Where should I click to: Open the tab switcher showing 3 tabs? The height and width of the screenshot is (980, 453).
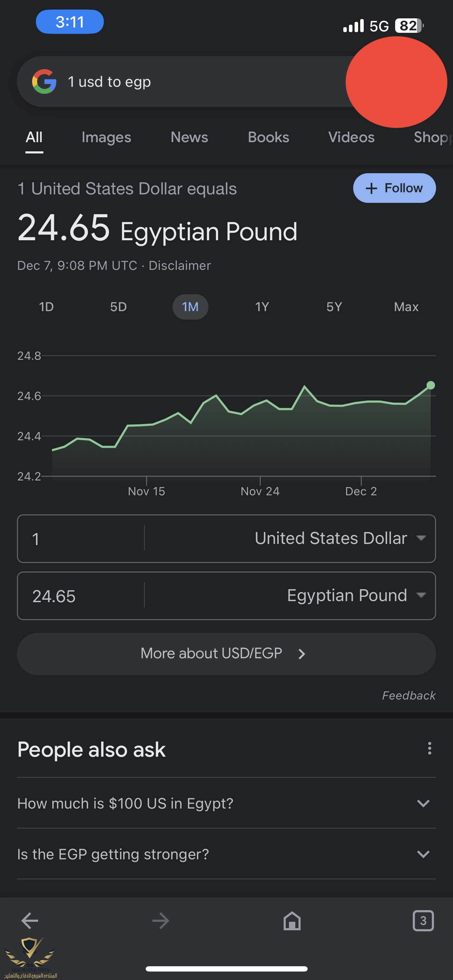pyautogui.click(x=423, y=921)
